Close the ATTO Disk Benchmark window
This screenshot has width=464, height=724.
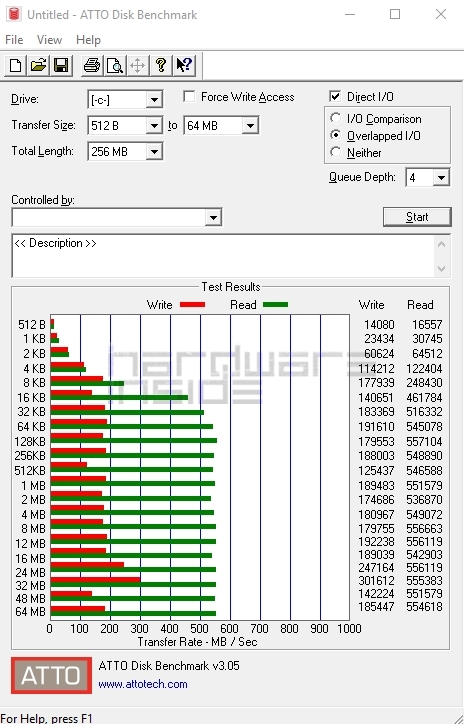[x=441, y=14]
